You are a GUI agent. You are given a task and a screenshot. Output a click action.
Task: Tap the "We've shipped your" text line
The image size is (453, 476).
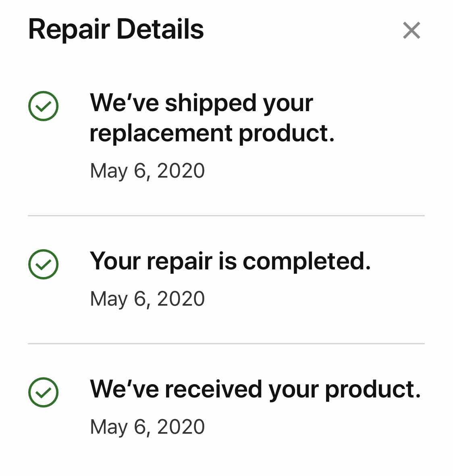click(x=202, y=104)
